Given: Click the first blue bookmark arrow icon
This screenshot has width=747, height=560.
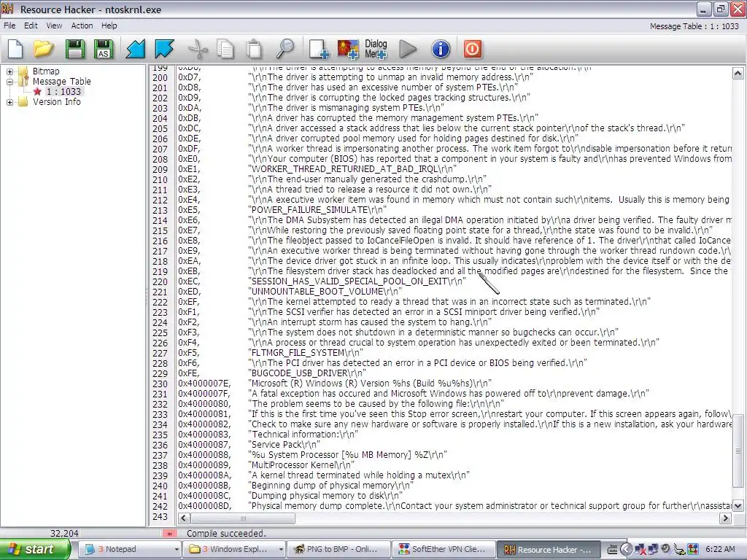Looking at the screenshot, I should pyautogui.click(x=135, y=49).
